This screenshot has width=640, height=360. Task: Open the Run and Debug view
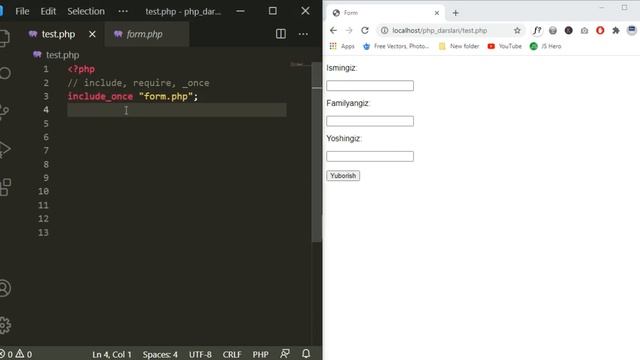4,149
